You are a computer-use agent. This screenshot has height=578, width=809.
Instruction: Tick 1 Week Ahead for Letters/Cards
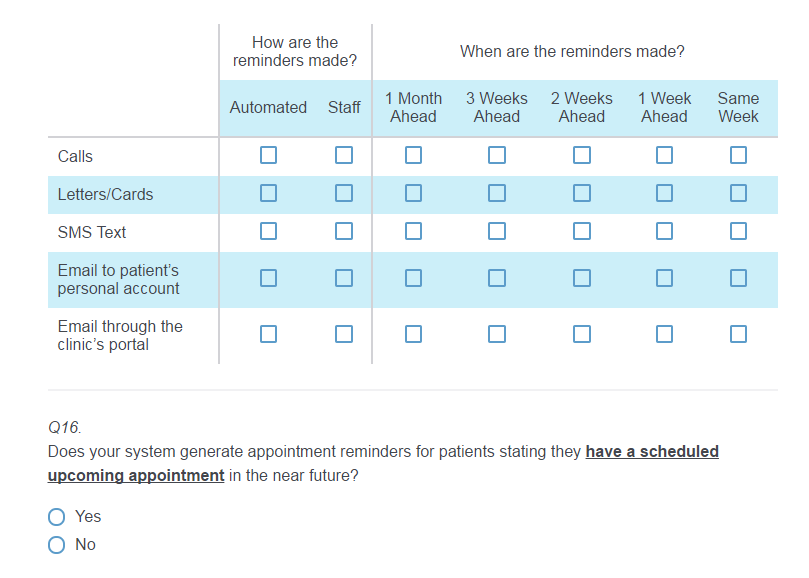(x=664, y=193)
